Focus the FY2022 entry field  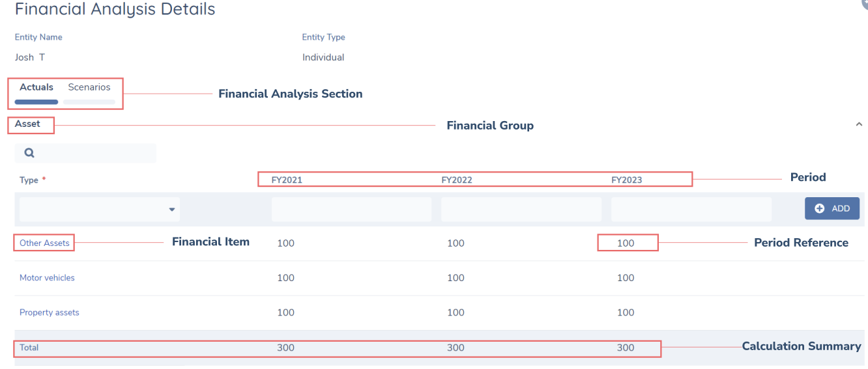click(521, 210)
